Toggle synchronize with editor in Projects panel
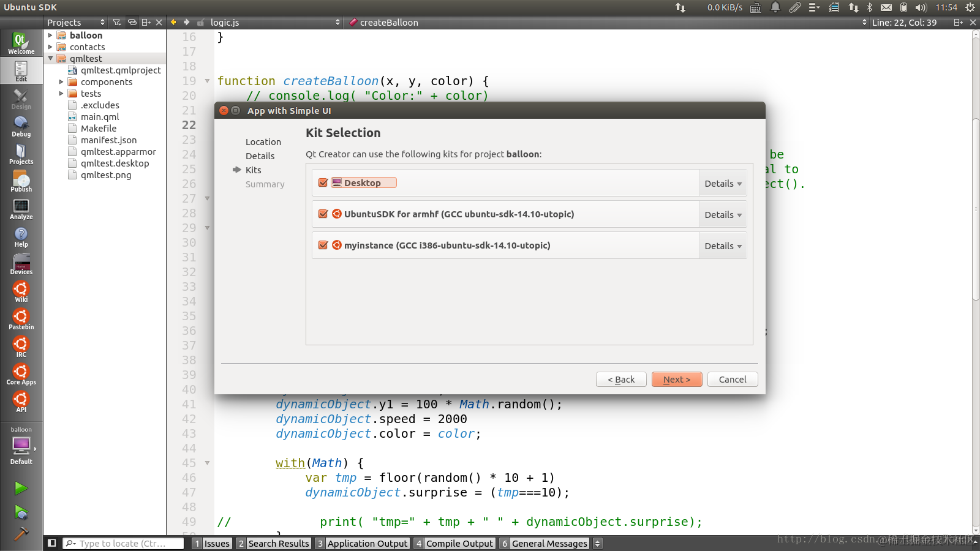This screenshot has width=980, height=551. (x=132, y=22)
